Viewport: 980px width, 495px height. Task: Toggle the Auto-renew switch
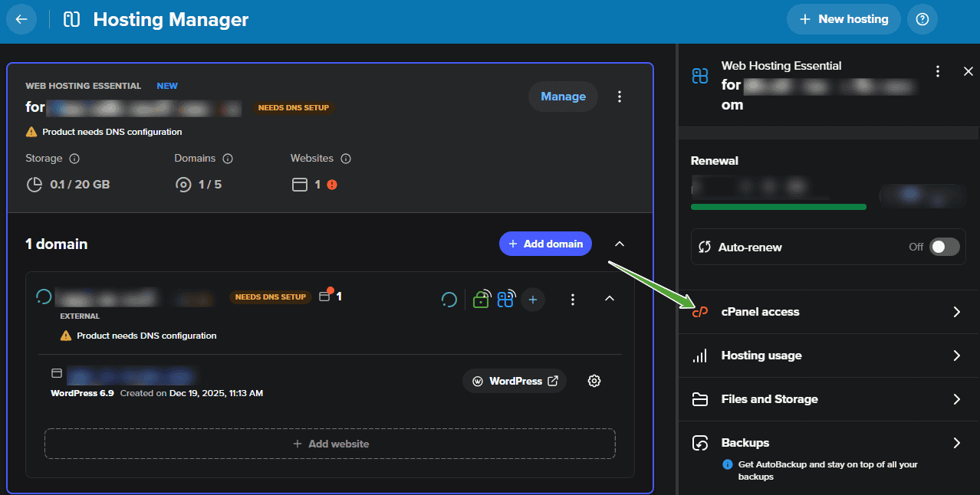[x=944, y=247]
